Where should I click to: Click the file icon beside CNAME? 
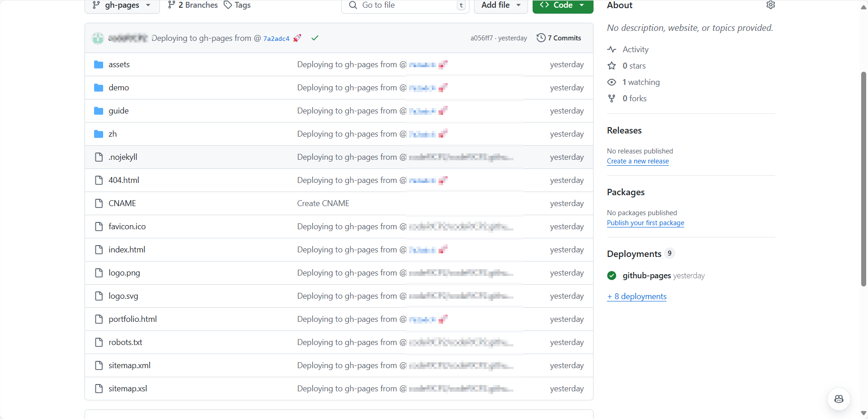coord(99,203)
